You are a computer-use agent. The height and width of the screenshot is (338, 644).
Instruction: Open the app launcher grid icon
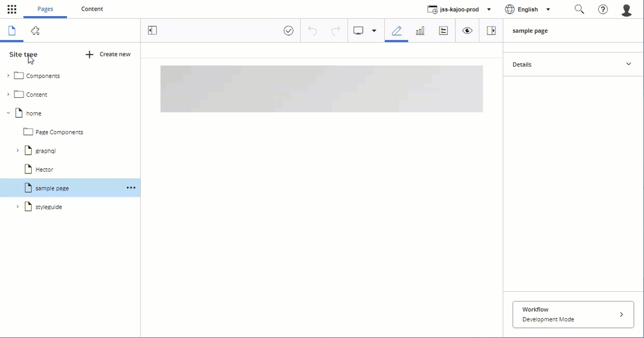[x=12, y=9]
